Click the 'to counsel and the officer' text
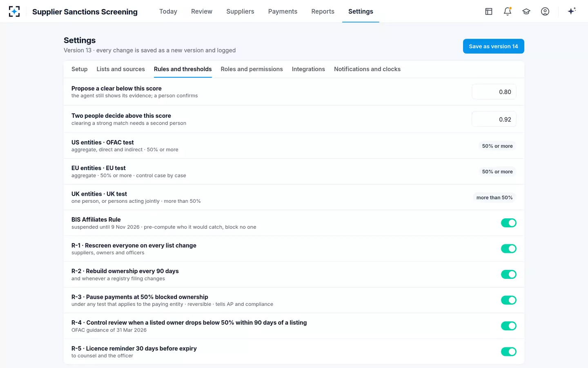This screenshot has height=368, width=588. [102, 356]
